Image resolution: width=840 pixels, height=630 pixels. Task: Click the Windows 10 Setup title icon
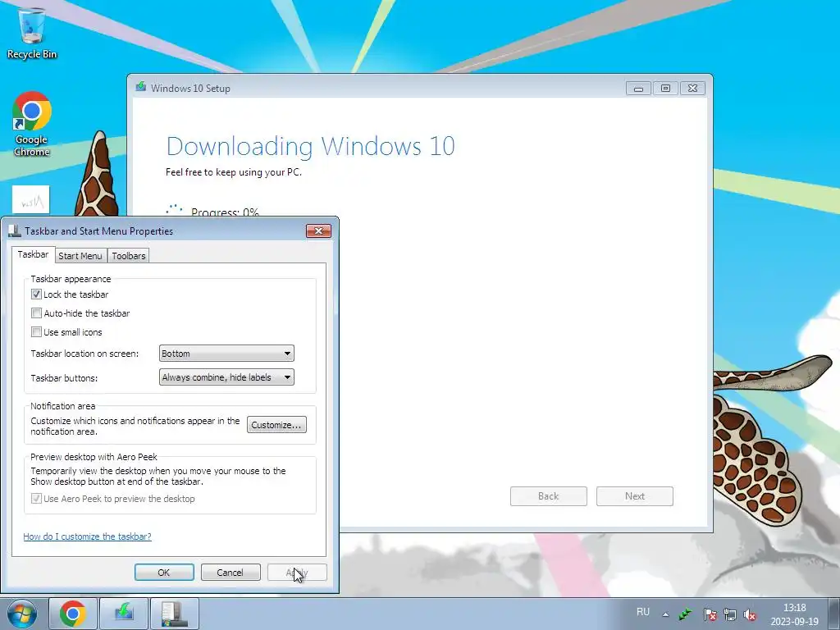(141, 87)
